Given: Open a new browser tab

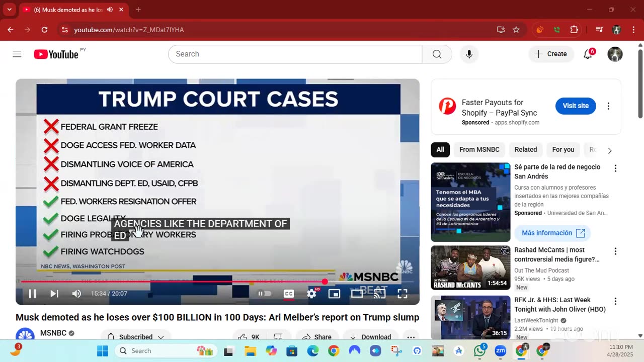Looking at the screenshot, I should tap(138, 10).
